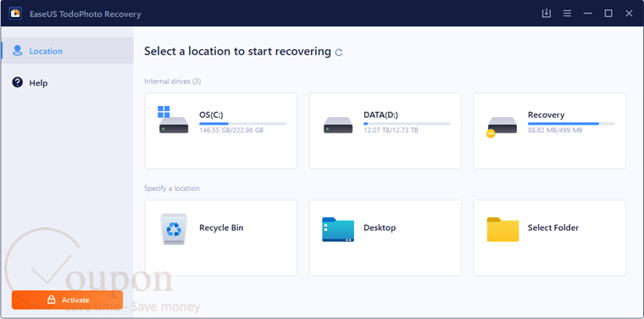
Task: Click the Select Folder label
Action: [553, 227]
